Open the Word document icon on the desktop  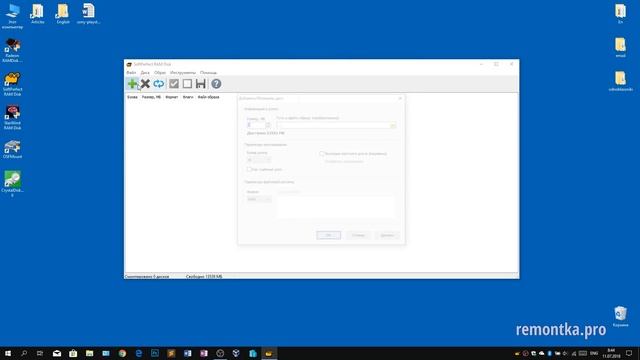(x=88, y=14)
